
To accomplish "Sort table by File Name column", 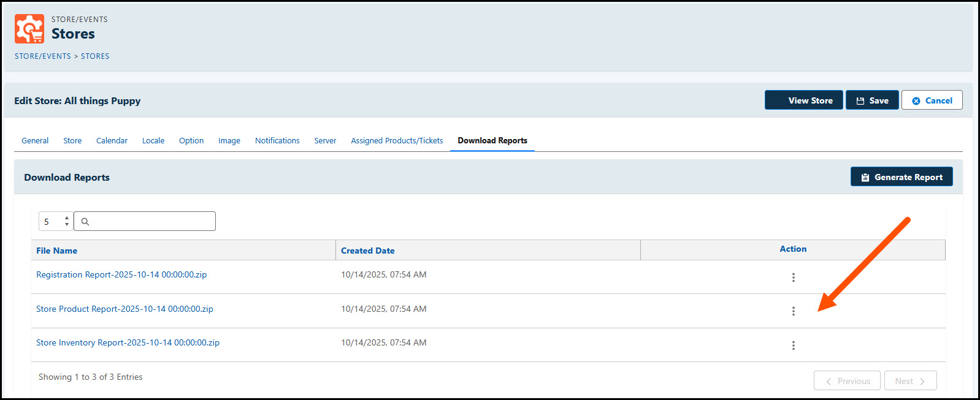I will 56,251.
